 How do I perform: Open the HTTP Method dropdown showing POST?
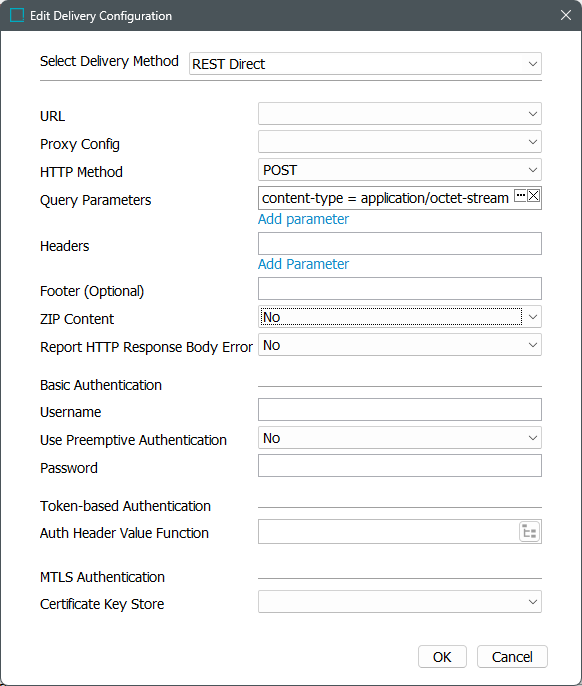[x=400, y=170]
